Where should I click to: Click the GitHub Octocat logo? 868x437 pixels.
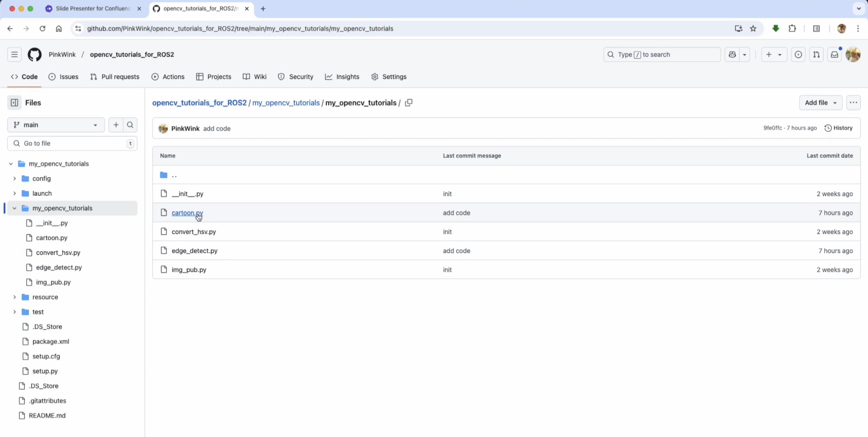[x=35, y=55]
